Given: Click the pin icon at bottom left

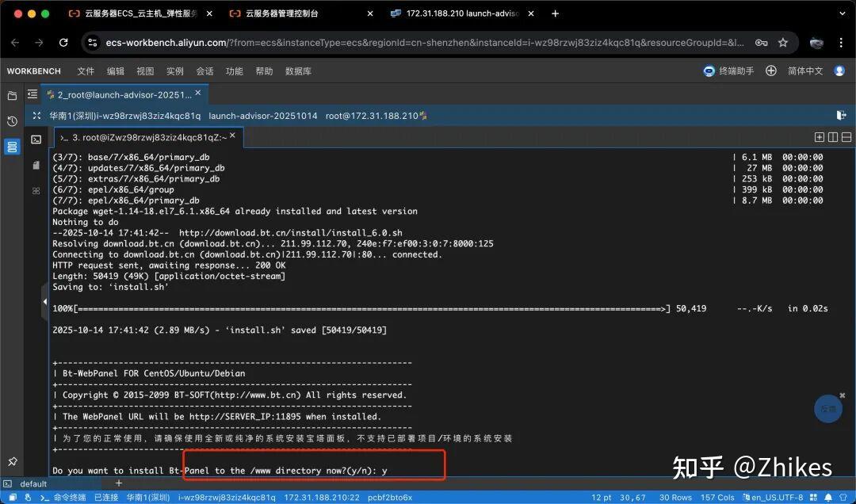Looking at the screenshot, I should [12, 461].
